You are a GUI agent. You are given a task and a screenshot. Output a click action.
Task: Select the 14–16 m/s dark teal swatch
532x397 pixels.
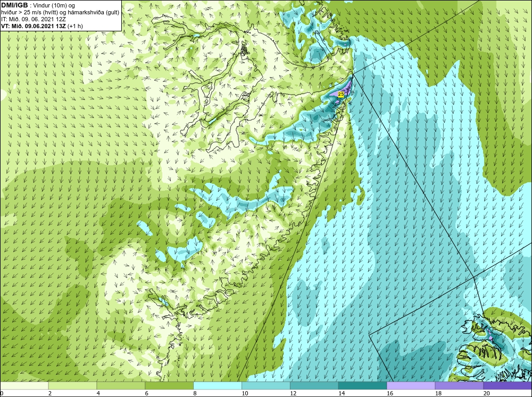363,386
